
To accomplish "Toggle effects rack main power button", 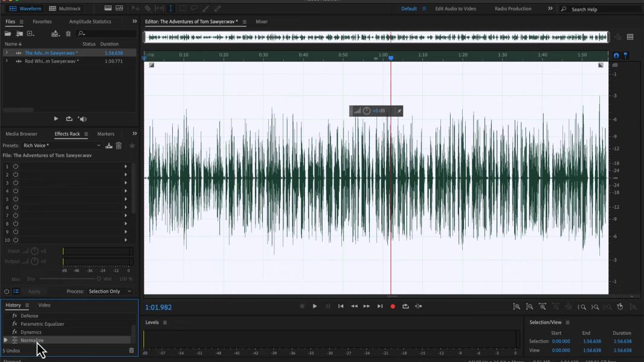I will (x=7, y=291).
